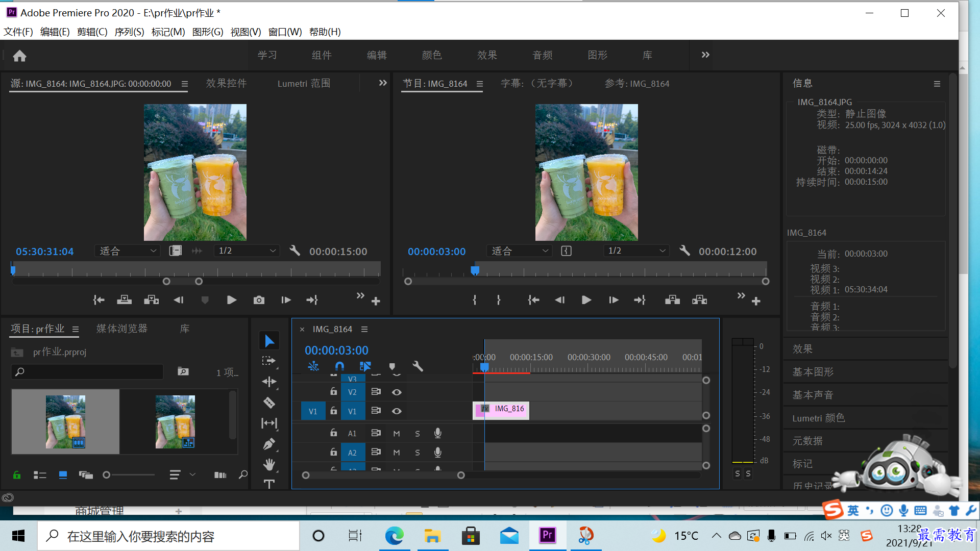Click the Project panel search field

(87, 372)
